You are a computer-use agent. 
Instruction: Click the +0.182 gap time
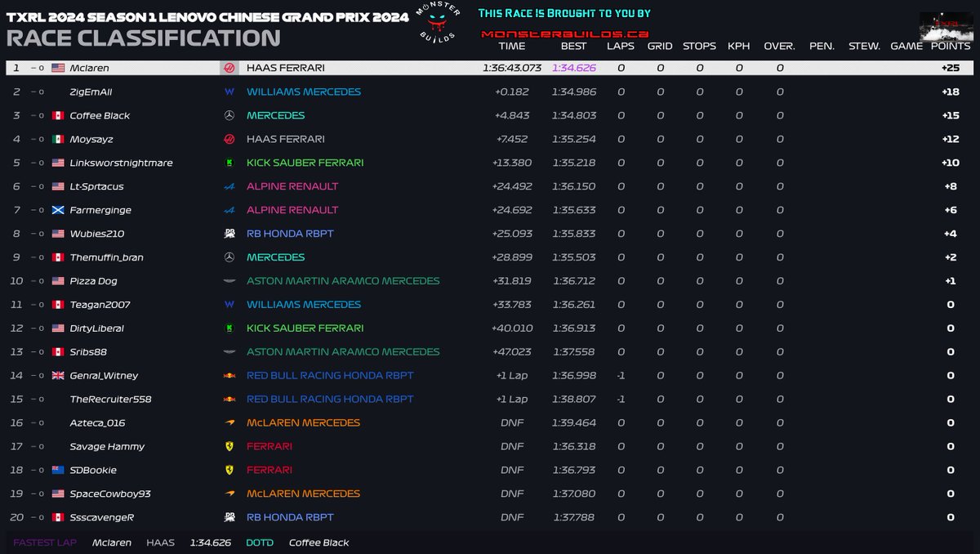512,92
